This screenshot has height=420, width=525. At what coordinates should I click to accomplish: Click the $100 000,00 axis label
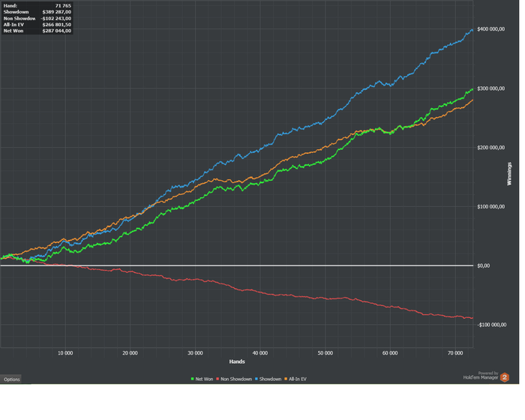coord(490,207)
